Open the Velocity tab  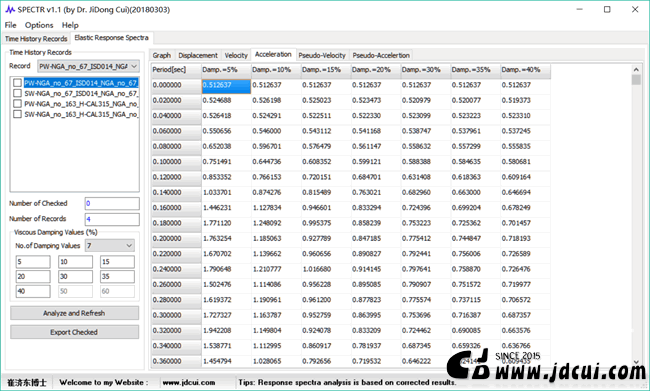tap(236, 55)
